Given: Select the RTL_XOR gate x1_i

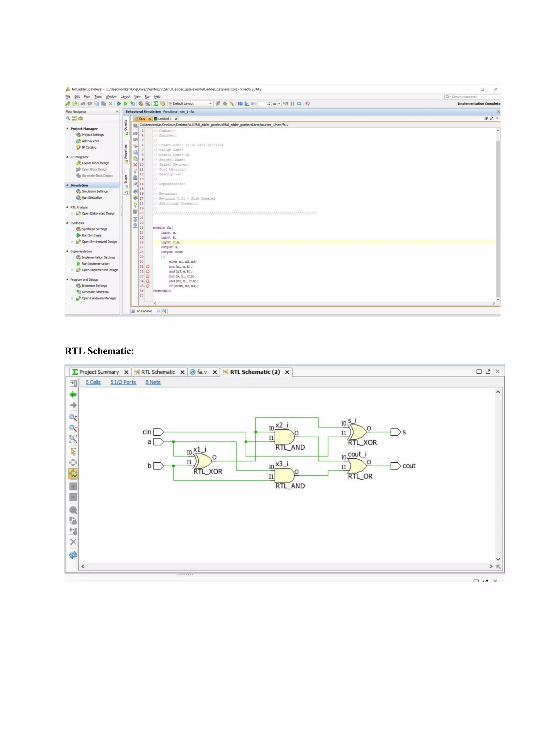Looking at the screenshot, I should (204, 461).
